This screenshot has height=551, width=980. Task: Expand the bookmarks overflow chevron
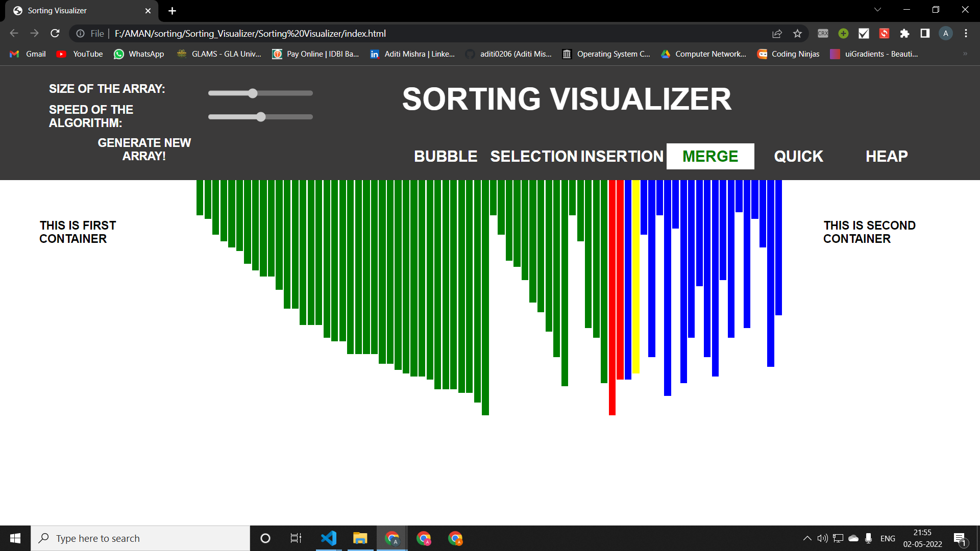(x=965, y=54)
